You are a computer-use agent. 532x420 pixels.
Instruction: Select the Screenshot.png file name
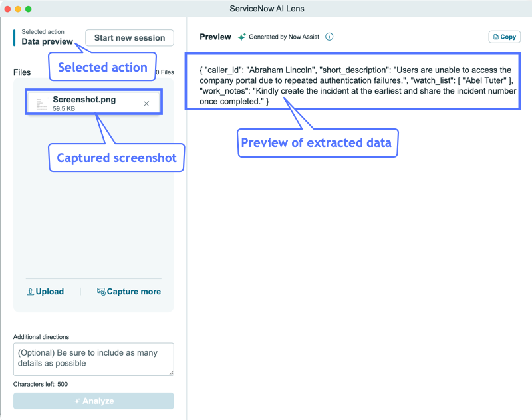pos(84,100)
